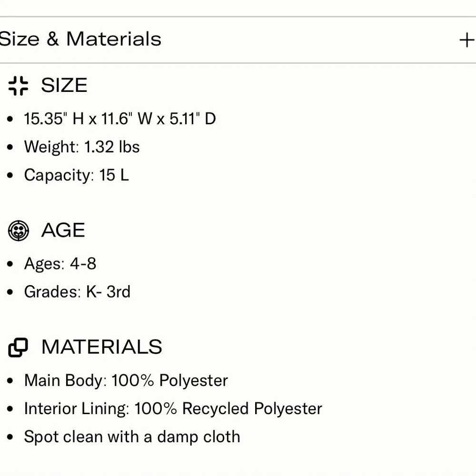Image resolution: width=476 pixels, height=476 pixels.
Task: Click the Capacity: 15 L text
Action: point(76,175)
